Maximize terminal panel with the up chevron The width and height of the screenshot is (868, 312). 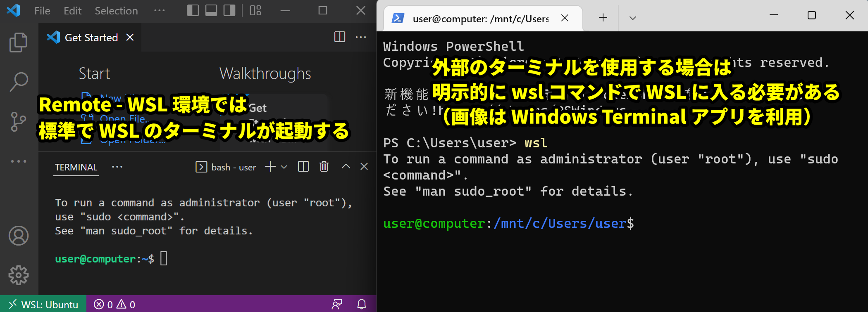tap(346, 167)
